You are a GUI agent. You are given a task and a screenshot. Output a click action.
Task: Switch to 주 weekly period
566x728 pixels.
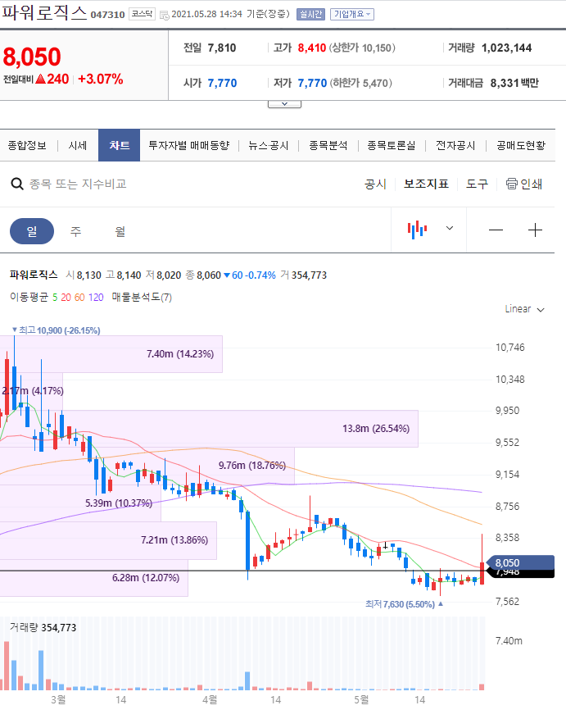(76, 231)
